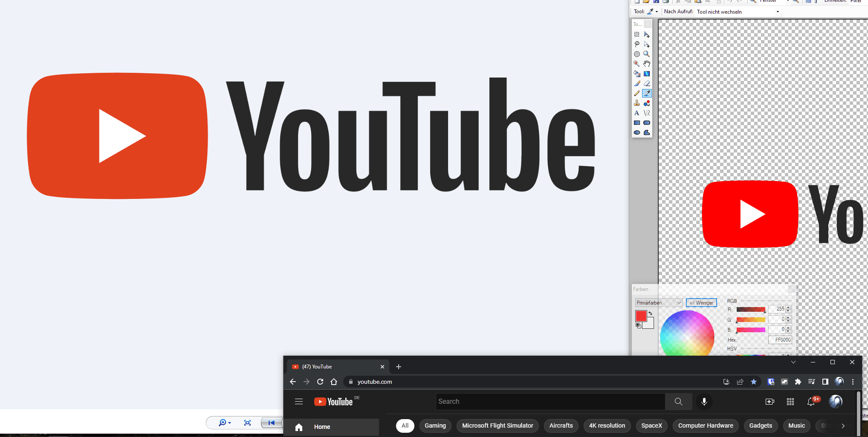The height and width of the screenshot is (437, 868).
Task: Select the Music chip
Action: (797, 425)
